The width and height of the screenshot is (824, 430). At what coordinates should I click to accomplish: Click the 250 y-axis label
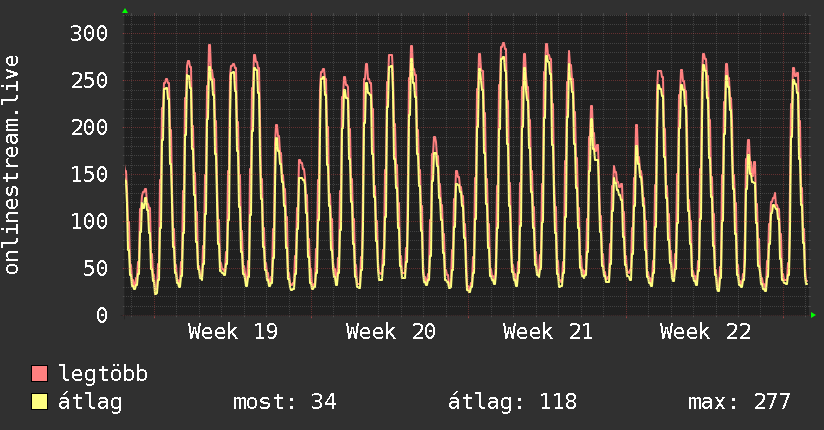pos(89,80)
